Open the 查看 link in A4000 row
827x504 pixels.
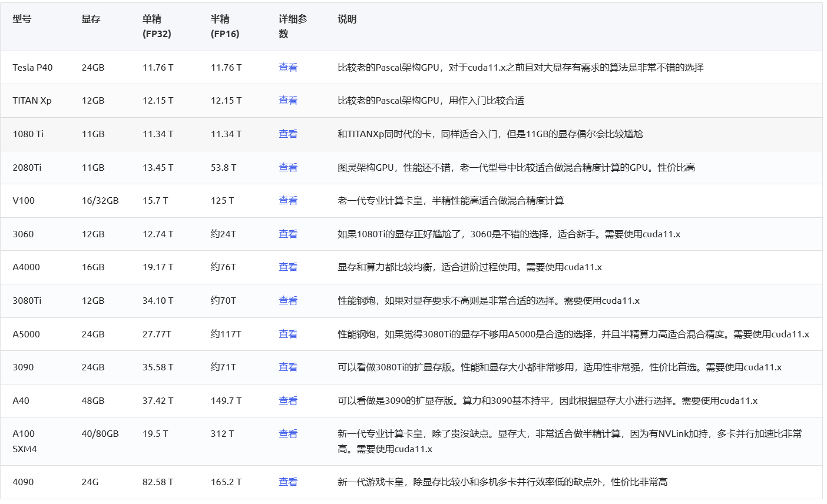click(x=288, y=267)
